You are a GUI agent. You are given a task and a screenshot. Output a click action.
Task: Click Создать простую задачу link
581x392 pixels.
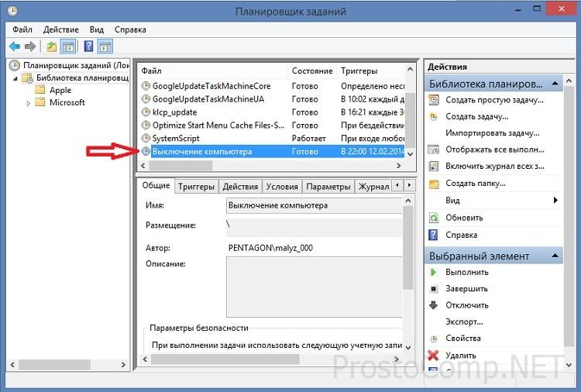coord(494,100)
